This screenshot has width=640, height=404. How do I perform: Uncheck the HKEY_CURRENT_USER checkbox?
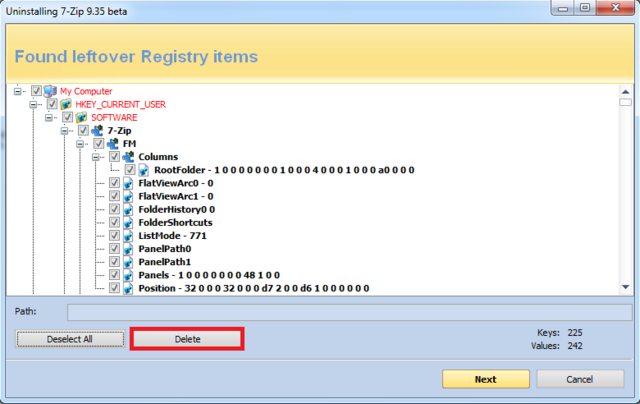pyautogui.click(x=52, y=104)
